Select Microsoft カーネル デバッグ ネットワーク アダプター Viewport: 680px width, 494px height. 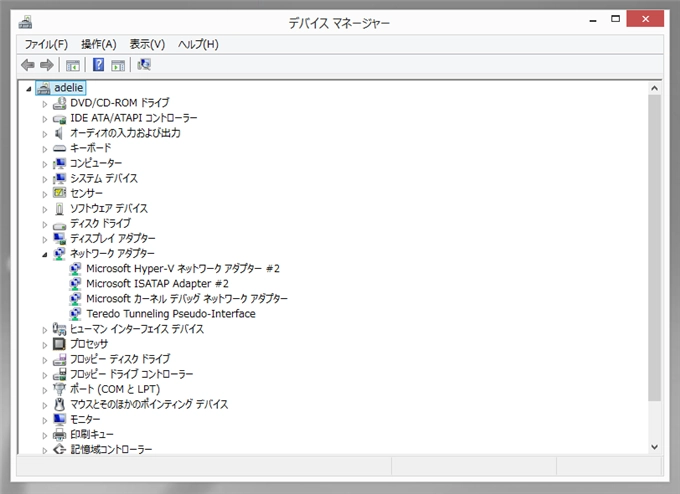click(x=187, y=299)
